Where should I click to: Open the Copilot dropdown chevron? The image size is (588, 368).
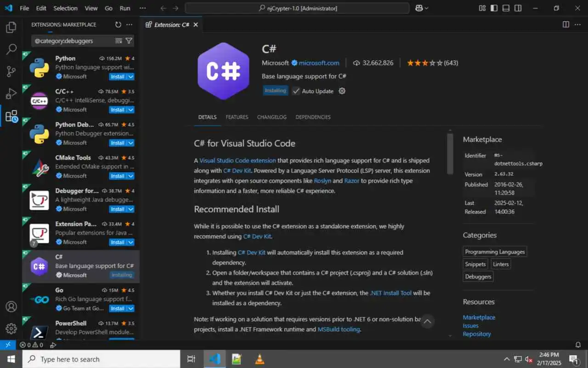point(427,8)
